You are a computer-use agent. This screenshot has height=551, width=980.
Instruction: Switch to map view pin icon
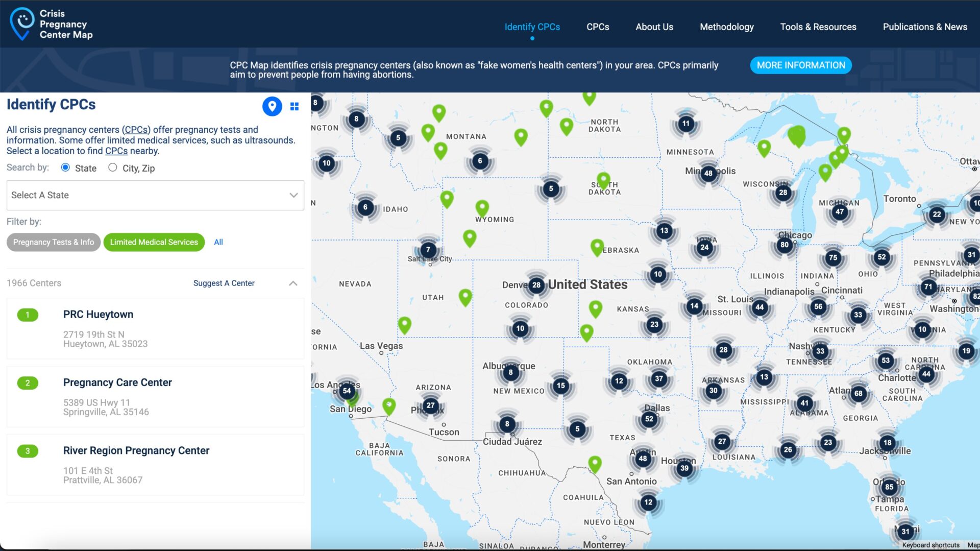(272, 106)
